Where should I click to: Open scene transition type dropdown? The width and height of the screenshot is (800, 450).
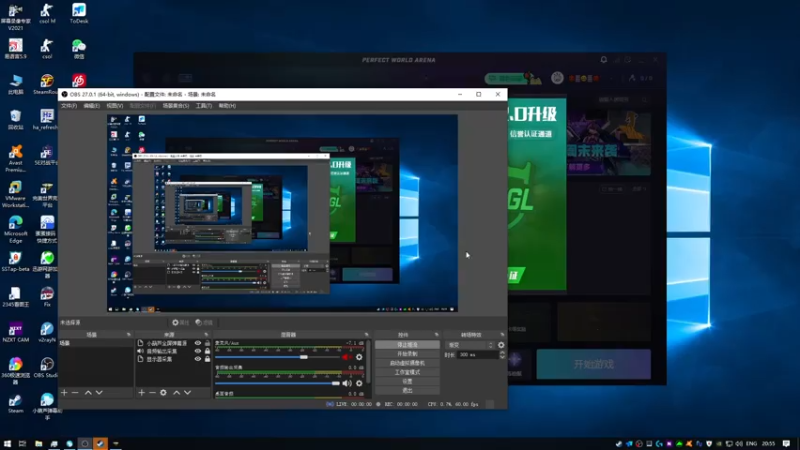tap(470, 345)
